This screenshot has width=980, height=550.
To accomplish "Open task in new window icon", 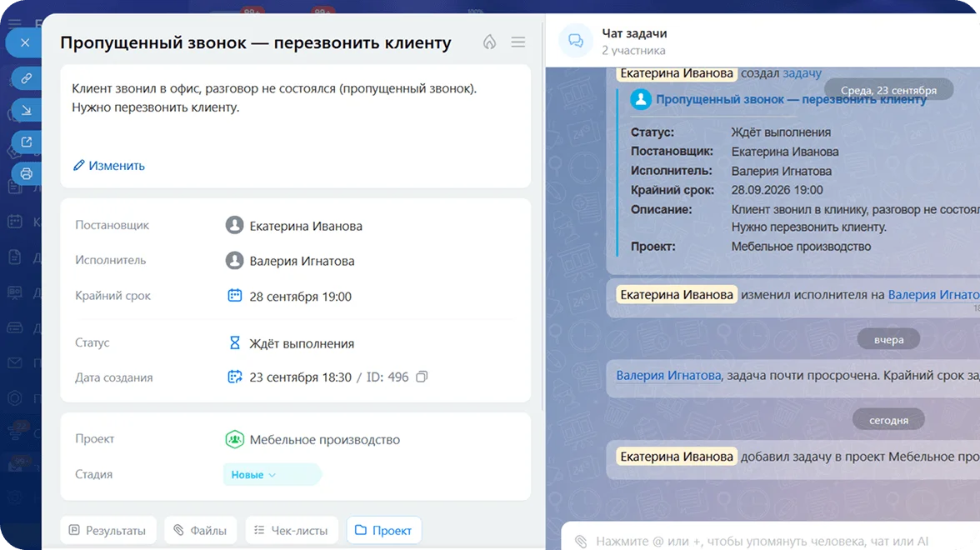I will (27, 142).
